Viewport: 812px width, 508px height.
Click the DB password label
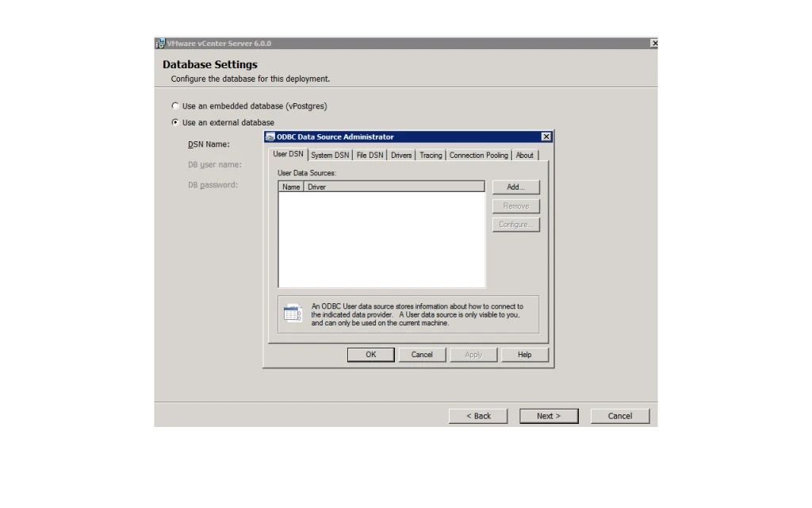(213, 184)
